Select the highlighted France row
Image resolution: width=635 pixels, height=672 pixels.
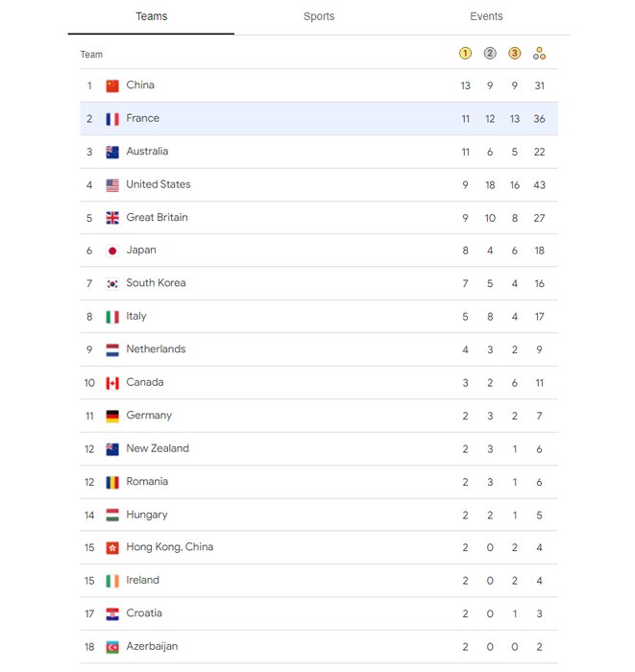[x=317, y=118]
